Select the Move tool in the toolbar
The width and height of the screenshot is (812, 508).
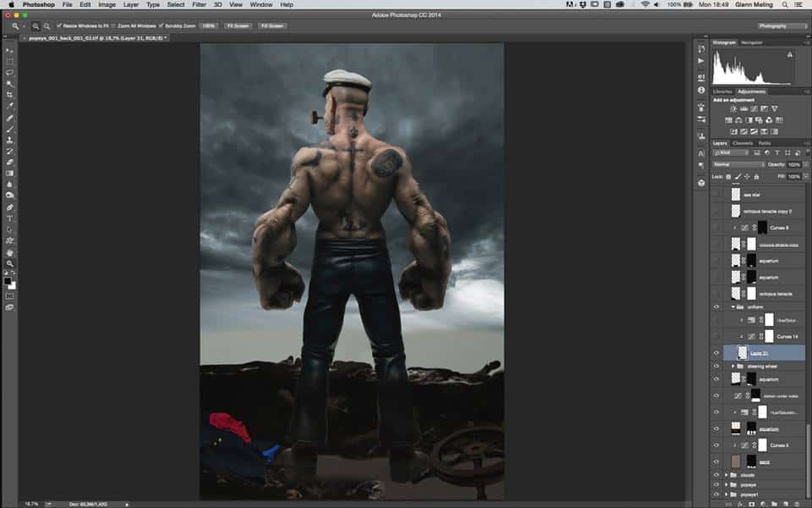pos(10,51)
